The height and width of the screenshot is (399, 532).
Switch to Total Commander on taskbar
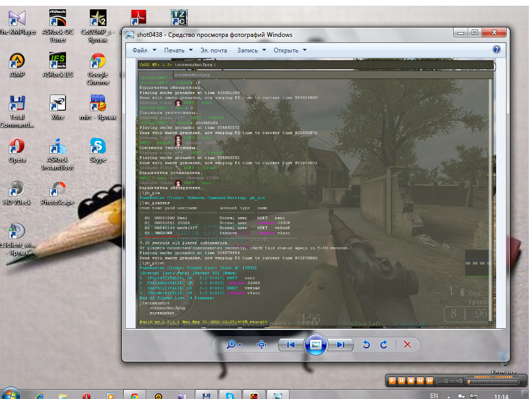click(x=206, y=395)
